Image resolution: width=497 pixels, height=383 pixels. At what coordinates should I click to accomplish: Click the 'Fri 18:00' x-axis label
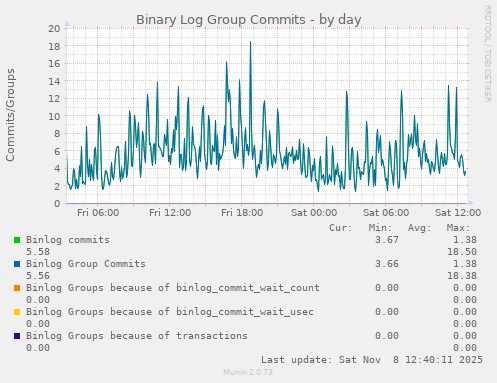coord(242,213)
